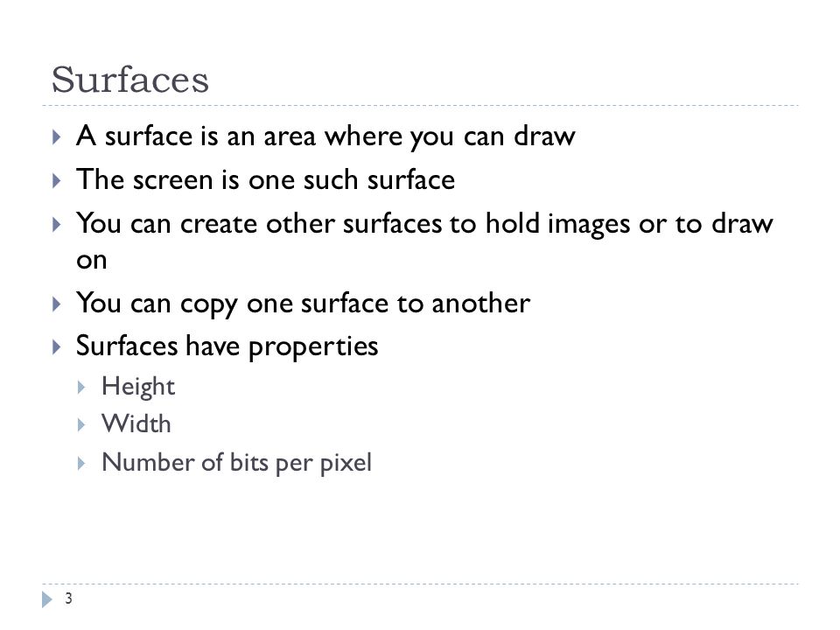Click the 'Width' sub-bullet text
Image resolution: width=840 pixels, height=630 pixels.
coord(136,424)
